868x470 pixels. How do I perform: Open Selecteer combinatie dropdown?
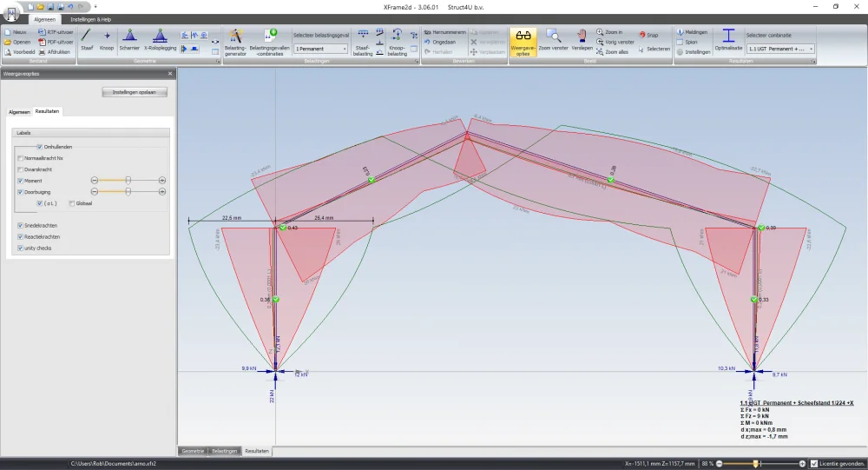[x=780, y=49]
